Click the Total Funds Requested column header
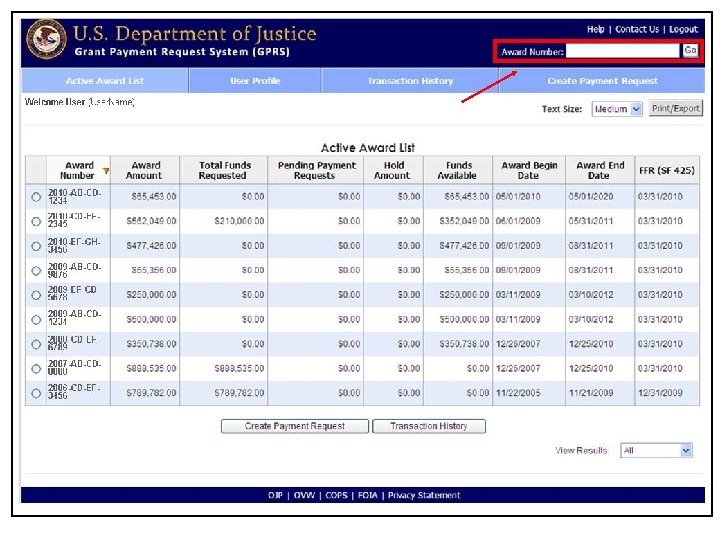Image resolution: width=720 pixels, height=540 pixels. point(224,170)
